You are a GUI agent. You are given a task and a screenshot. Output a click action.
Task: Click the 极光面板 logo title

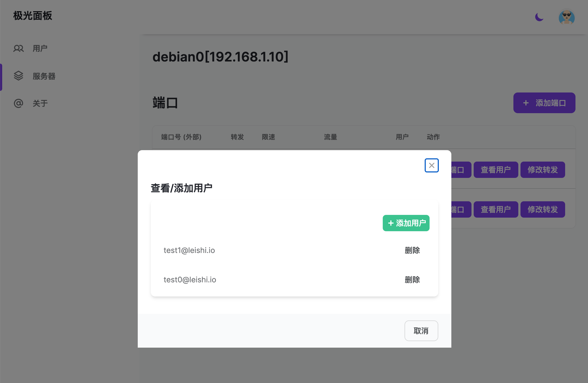tap(33, 16)
